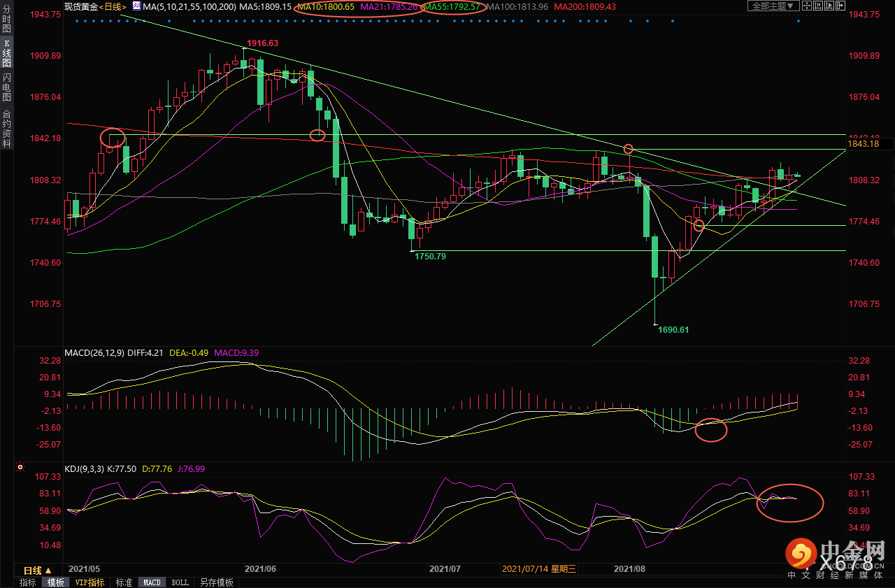Select the 模板 bottom tab

(55, 582)
